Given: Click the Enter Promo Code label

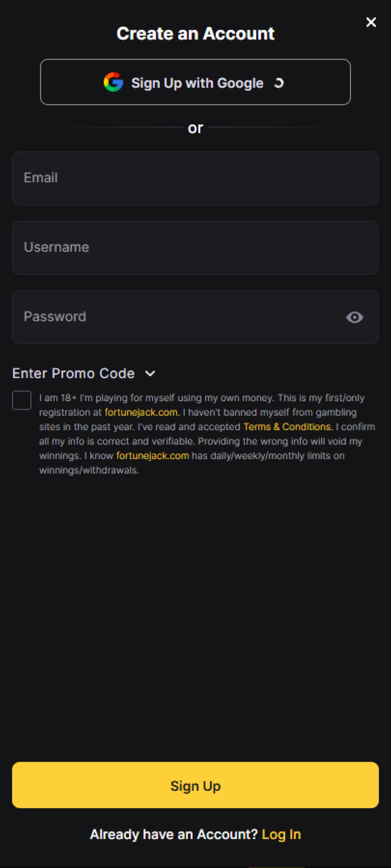Looking at the screenshot, I should point(73,373).
